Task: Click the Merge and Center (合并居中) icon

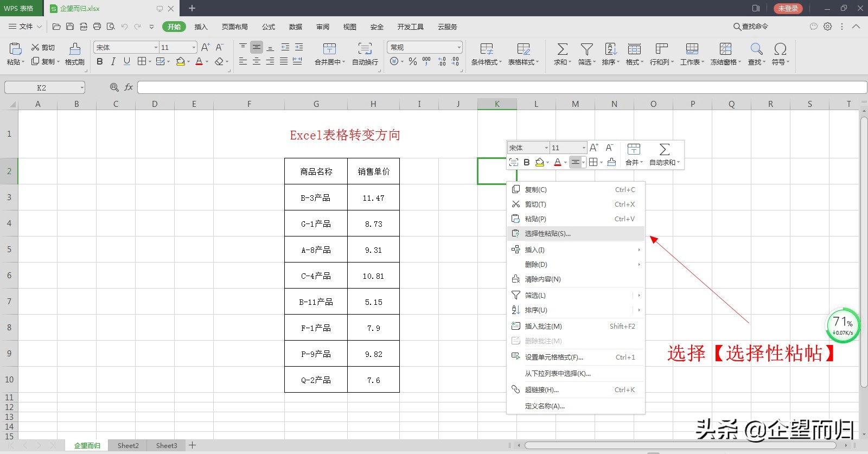Action: point(329,49)
